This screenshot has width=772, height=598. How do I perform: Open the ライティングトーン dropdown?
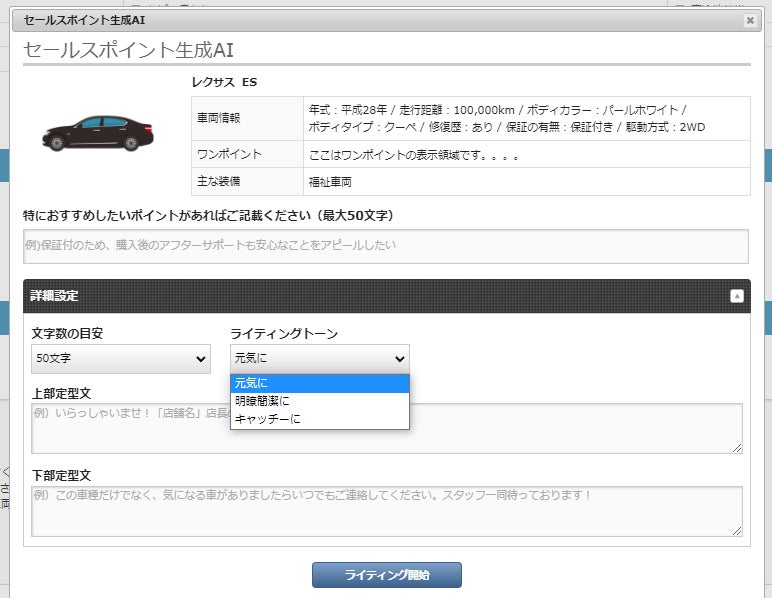click(x=320, y=358)
